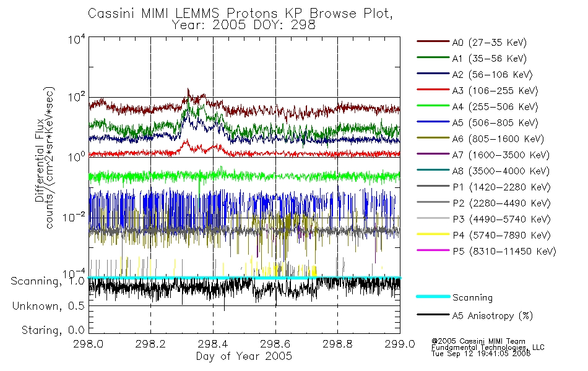Click the x-axis tick label 298.2
This screenshot has height=371, width=588.
(x=150, y=344)
